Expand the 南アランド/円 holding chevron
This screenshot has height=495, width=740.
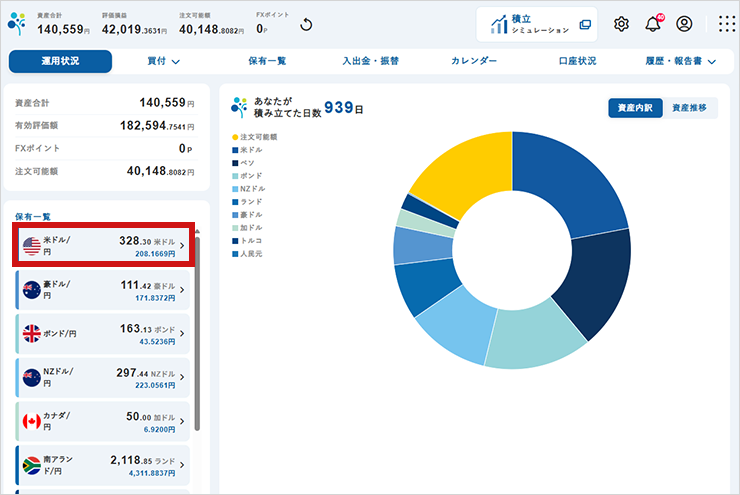click(182, 465)
